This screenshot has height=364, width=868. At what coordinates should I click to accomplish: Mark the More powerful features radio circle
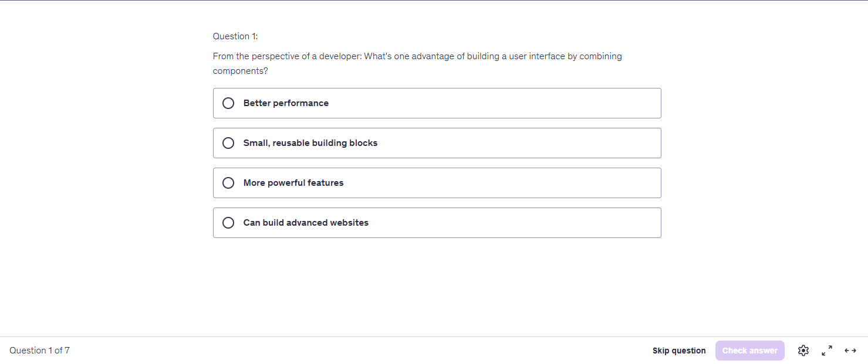[228, 183]
